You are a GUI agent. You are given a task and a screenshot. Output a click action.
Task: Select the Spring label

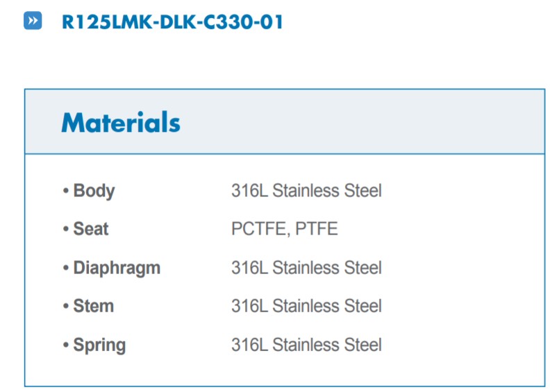pos(99,345)
